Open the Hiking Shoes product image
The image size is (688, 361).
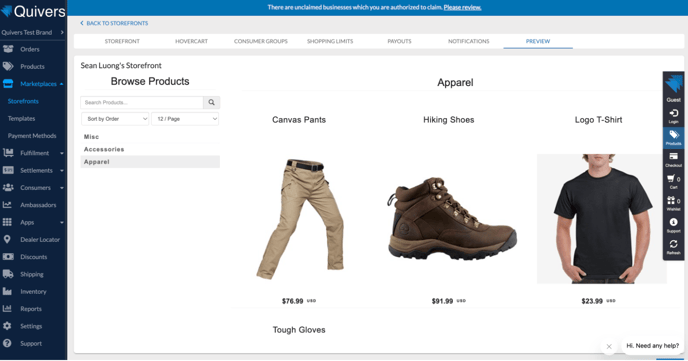click(451, 218)
